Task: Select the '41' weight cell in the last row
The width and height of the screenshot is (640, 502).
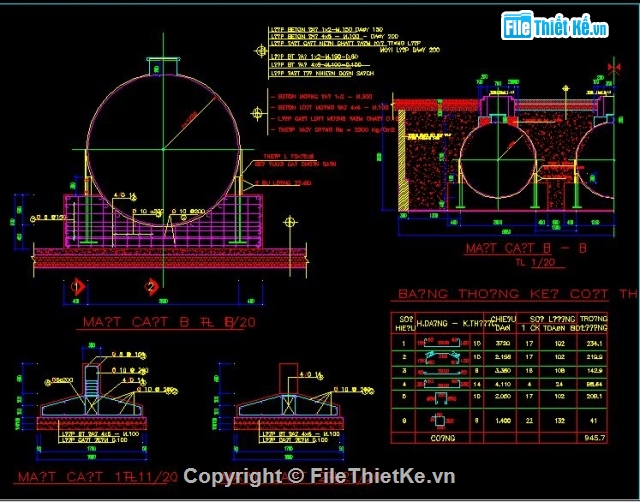Action: coord(594,421)
